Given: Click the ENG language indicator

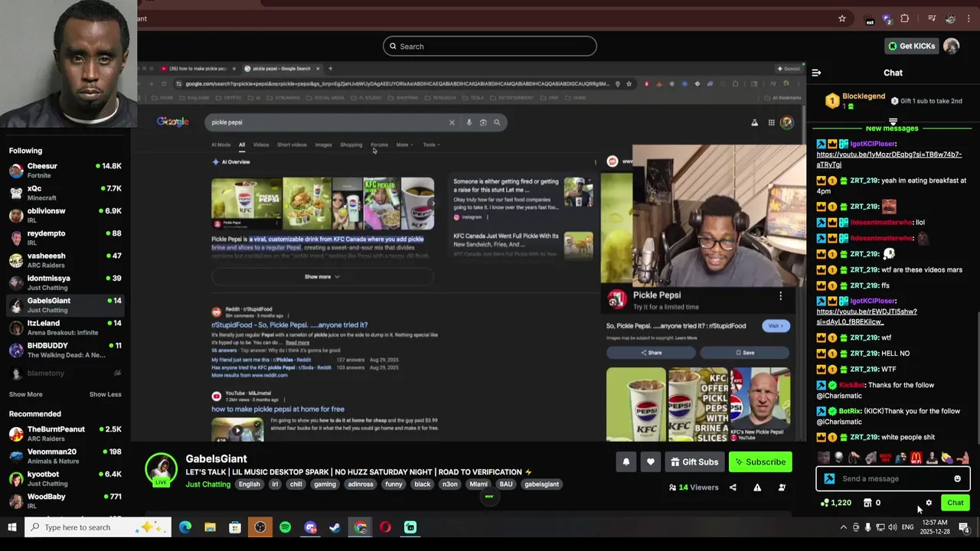Looking at the screenshot, I should click(907, 527).
